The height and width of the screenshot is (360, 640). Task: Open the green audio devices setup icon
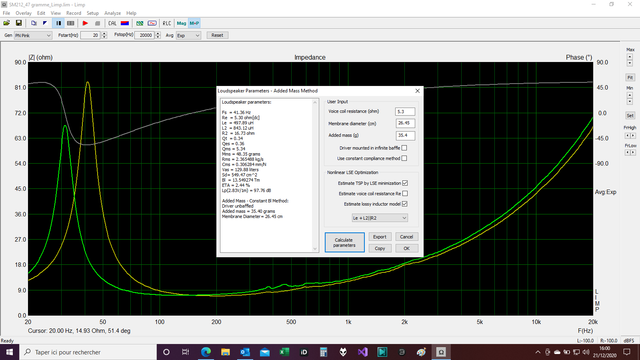pos(140,23)
